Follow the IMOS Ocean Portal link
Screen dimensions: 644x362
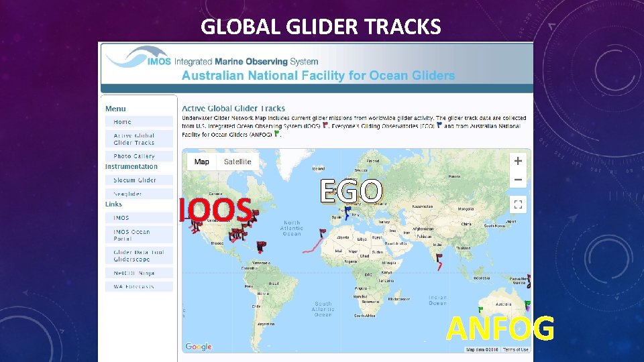139,235
